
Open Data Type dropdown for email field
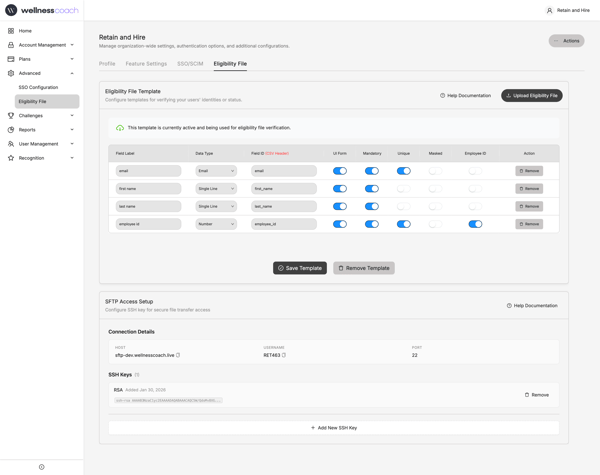tap(216, 171)
